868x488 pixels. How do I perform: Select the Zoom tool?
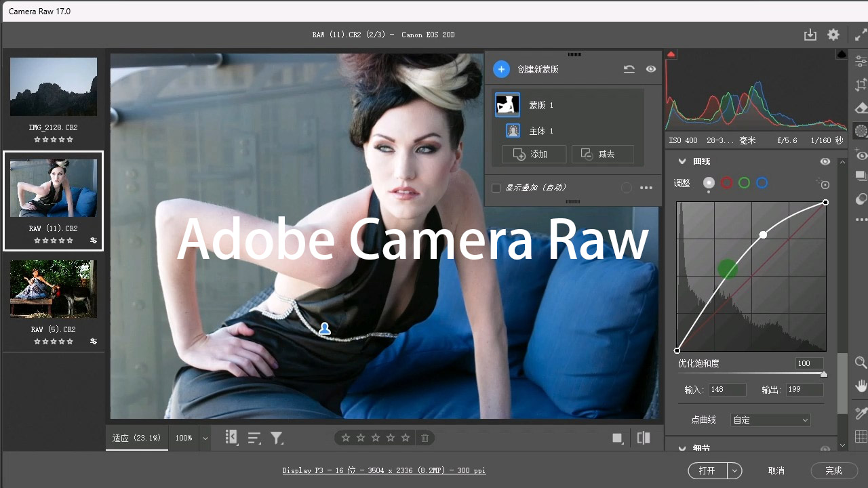point(860,363)
